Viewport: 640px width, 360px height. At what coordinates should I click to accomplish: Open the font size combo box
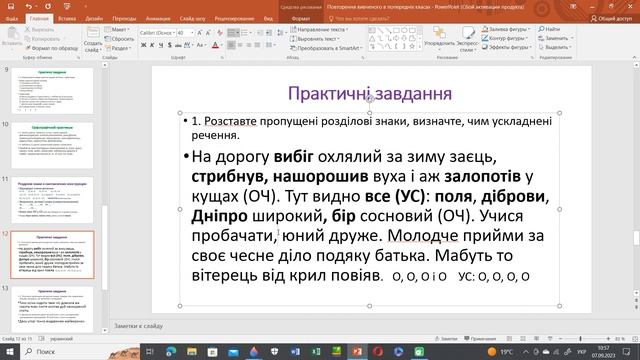185,33
